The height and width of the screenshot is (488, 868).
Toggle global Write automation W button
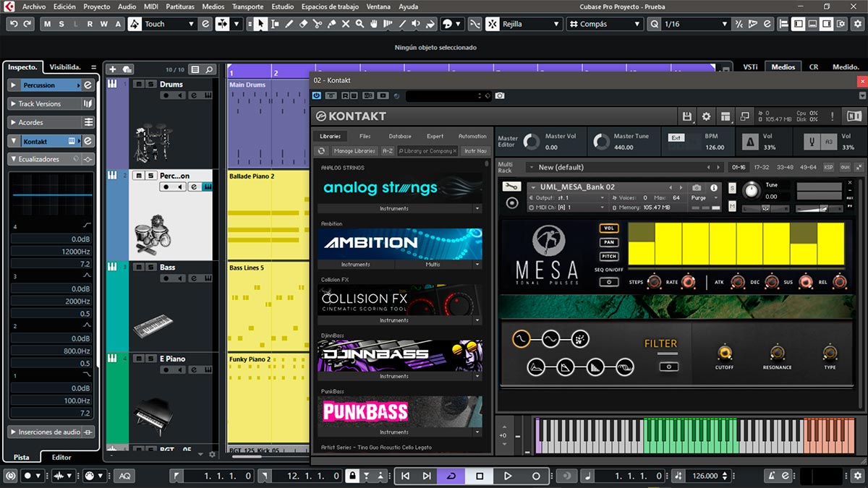pyautogui.click(x=105, y=24)
